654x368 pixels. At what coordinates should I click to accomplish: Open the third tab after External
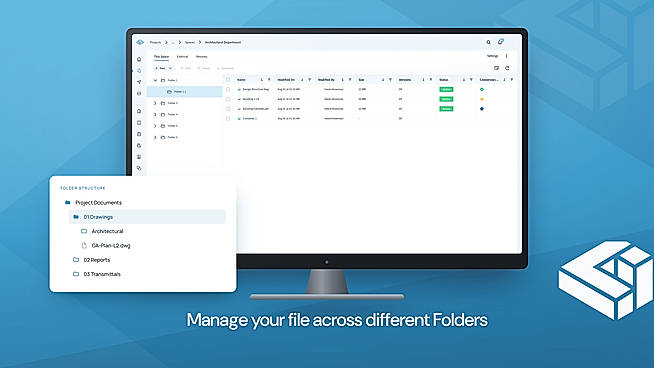click(x=201, y=56)
